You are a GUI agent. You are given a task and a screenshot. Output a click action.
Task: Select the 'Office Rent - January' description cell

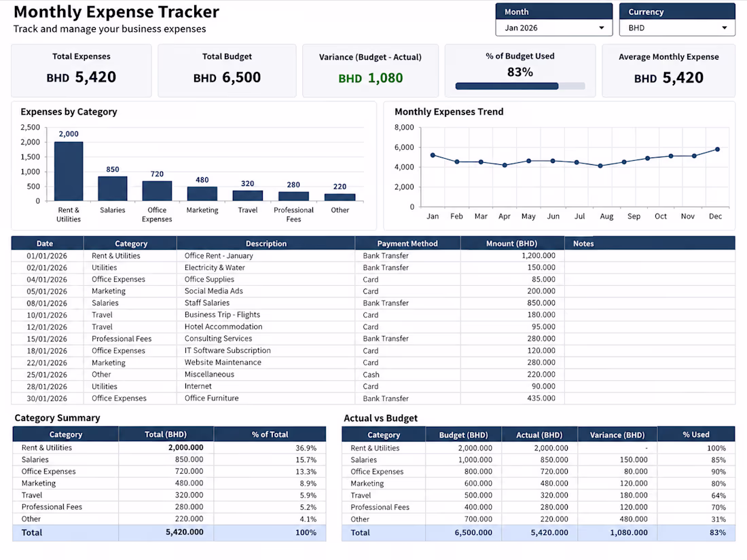[266, 256]
